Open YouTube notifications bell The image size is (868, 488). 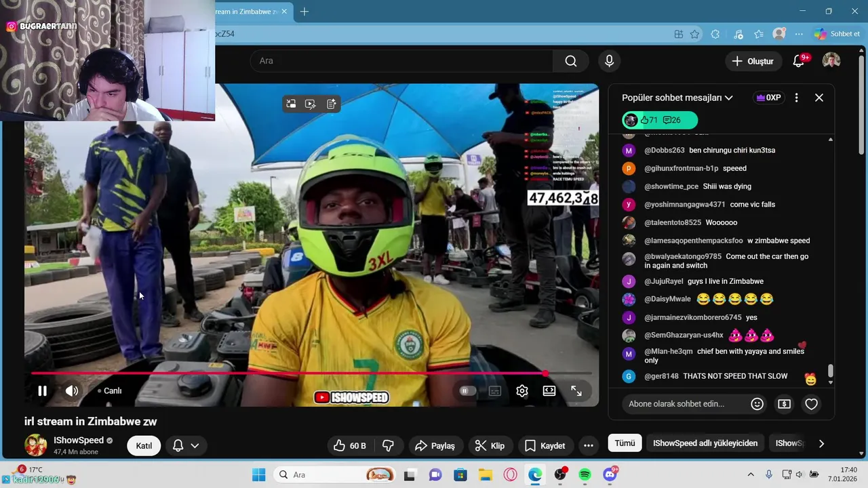click(799, 61)
